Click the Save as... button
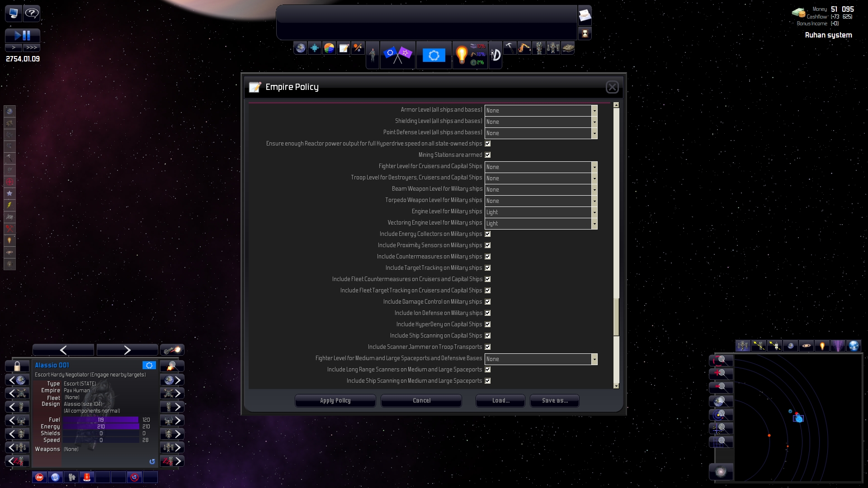Screen dimensions: 868x488 [x=554, y=401]
